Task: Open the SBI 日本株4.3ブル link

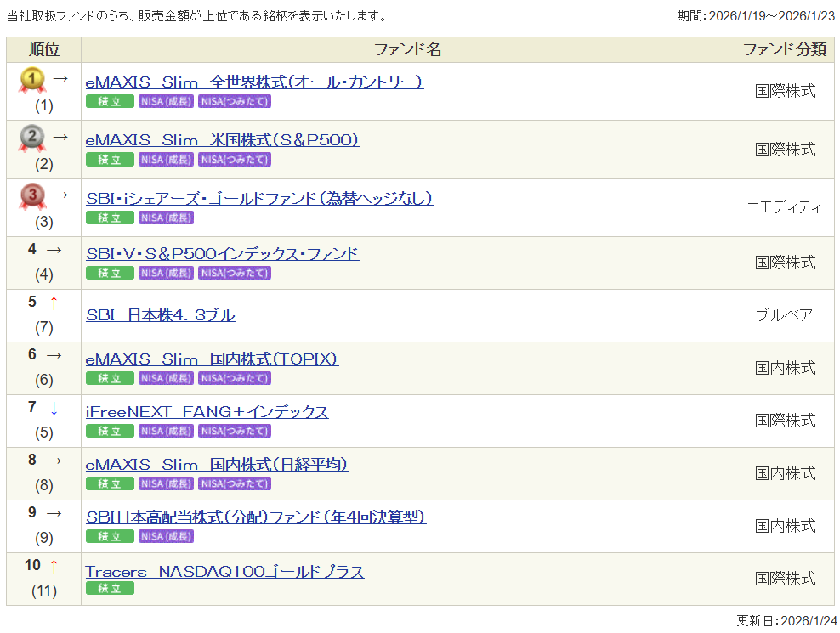Action: (161, 315)
